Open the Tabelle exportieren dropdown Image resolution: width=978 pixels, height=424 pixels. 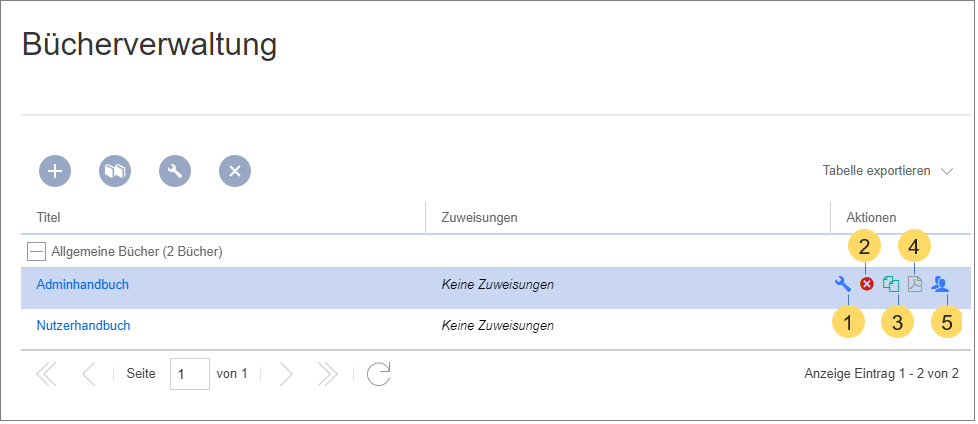pyautogui.click(x=888, y=170)
